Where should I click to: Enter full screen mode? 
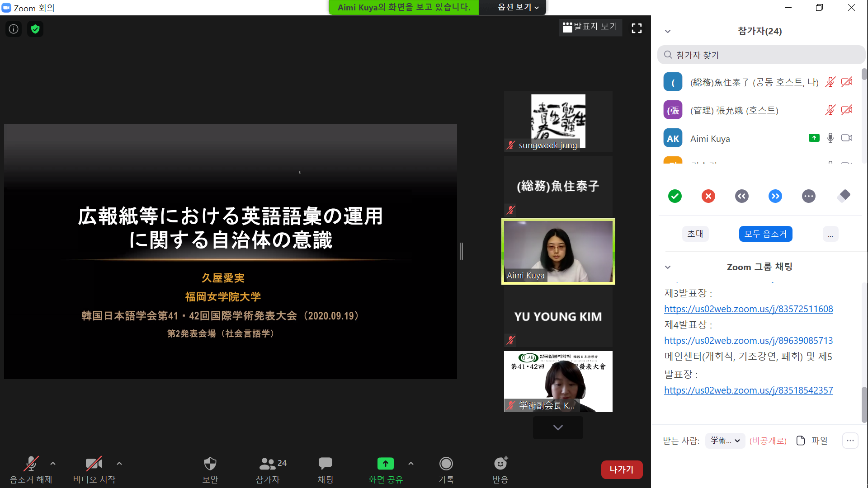click(x=637, y=28)
